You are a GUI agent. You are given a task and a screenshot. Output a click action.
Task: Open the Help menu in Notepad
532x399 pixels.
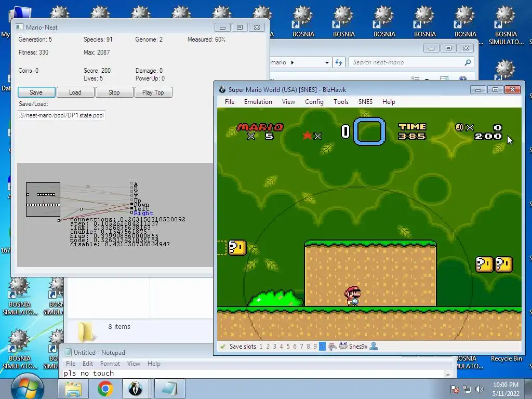pyautogui.click(x=154, y=364)
